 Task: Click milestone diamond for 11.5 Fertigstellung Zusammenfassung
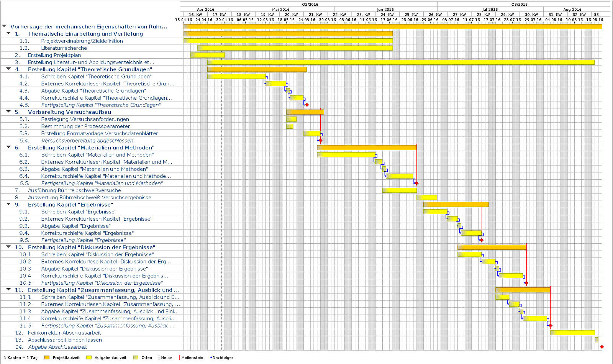coord(551,326)
